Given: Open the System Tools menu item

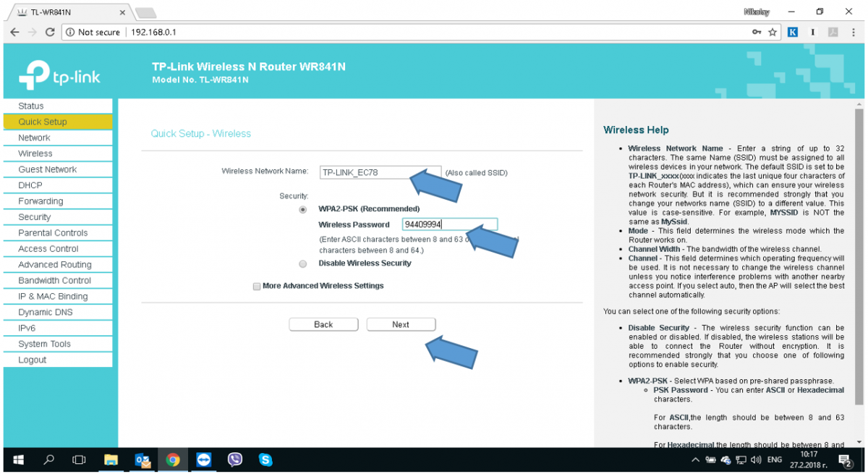Looking at the screenshot, I should point(58,344).
